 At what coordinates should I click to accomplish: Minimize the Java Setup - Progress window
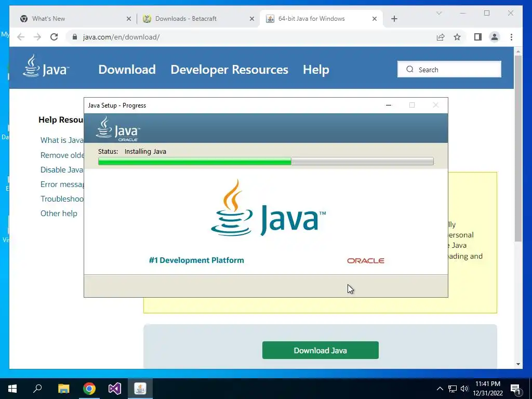point(389,105)
